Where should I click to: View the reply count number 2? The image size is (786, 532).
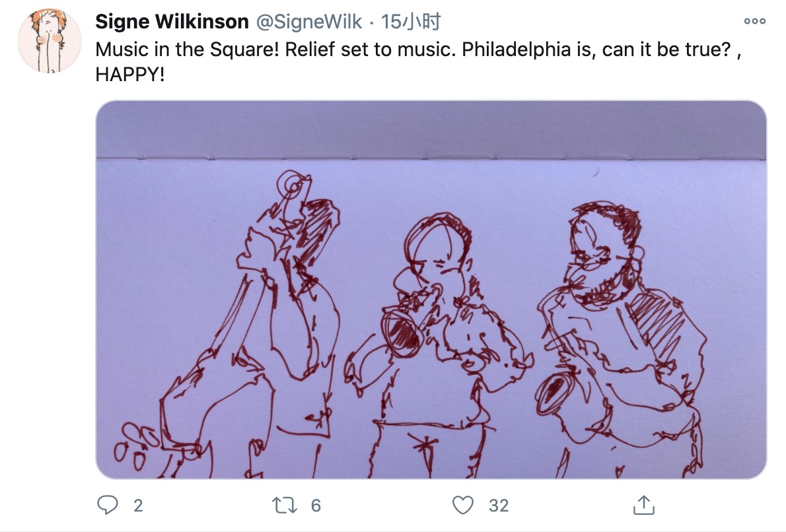[x=138, y=506]
